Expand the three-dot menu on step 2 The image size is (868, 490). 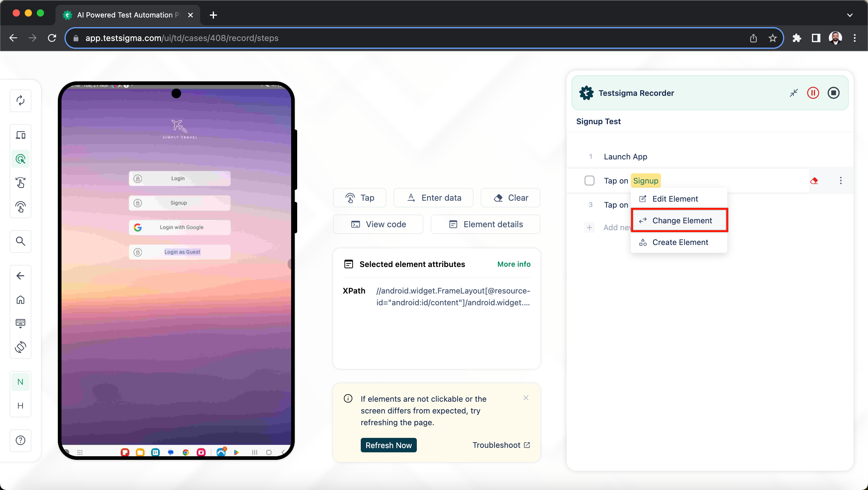click(x=841, y=181)
